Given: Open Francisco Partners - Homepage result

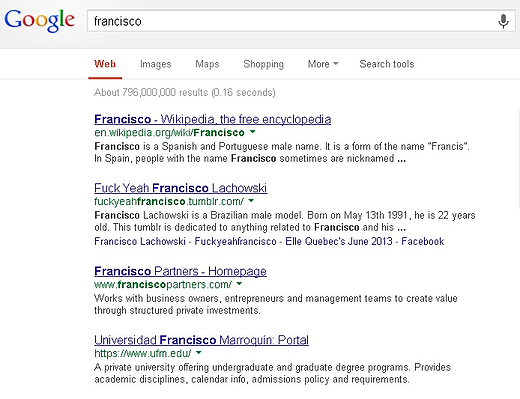Looking at the screenshot, I should 180,271.
